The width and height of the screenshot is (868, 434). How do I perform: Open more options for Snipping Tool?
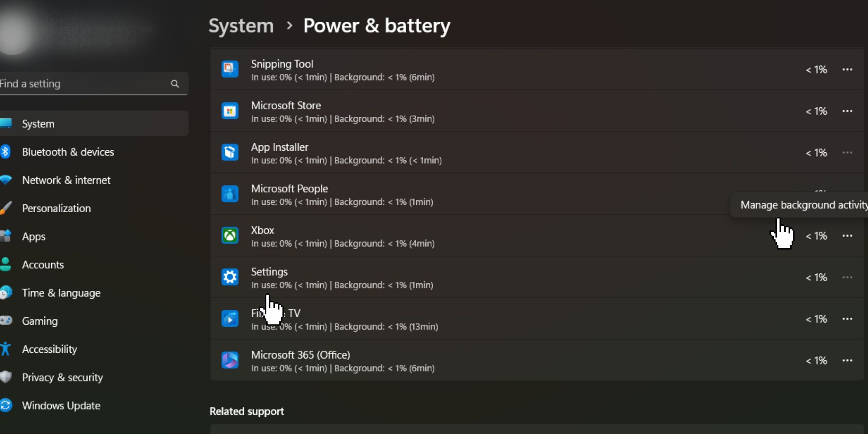(x=847, y=69)
